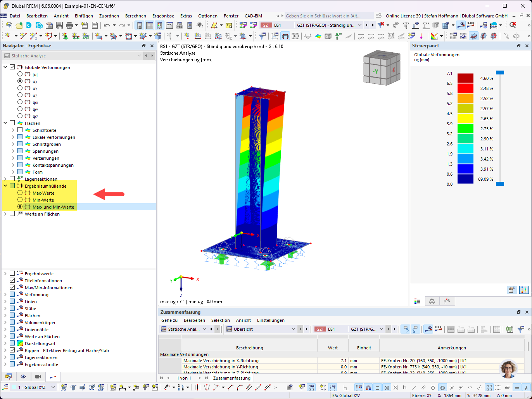This screenshot has width=532, height=399.
Task: Click the yellow color swatch in legend
Action: point(465,119)
